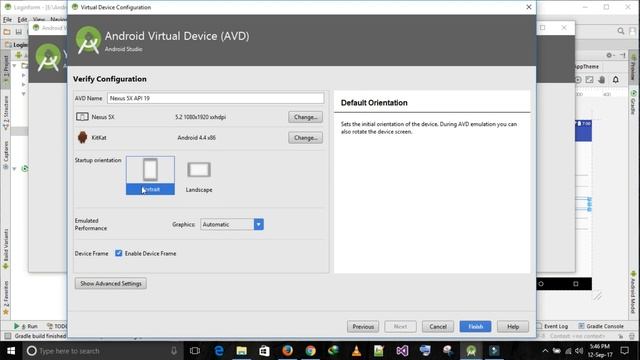Finish creating the virtual device
Image resolution: width=640 pixels, height=360 pixels.
[475, 327]
